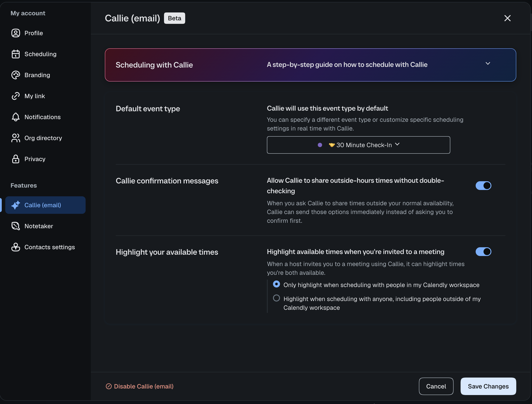Select only highlight within my Calendly workspace
The image size is (532, 404).
(276, 284)
